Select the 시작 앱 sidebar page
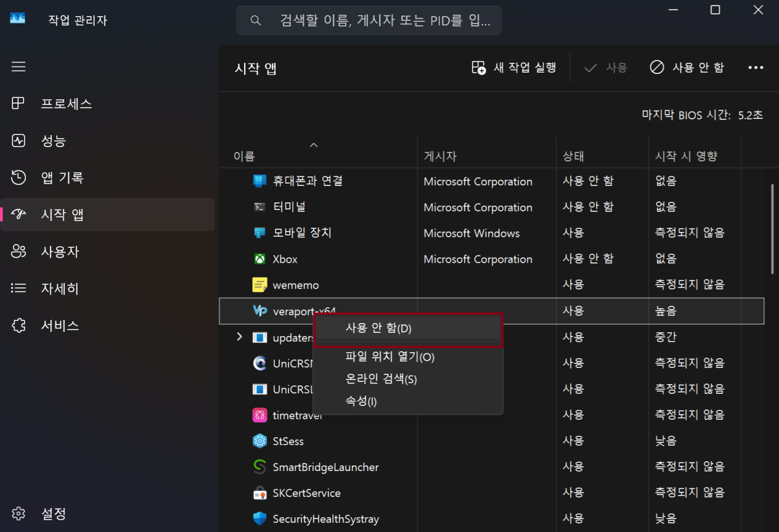Viewport: 779px width, 532px height. pos(107,215)
